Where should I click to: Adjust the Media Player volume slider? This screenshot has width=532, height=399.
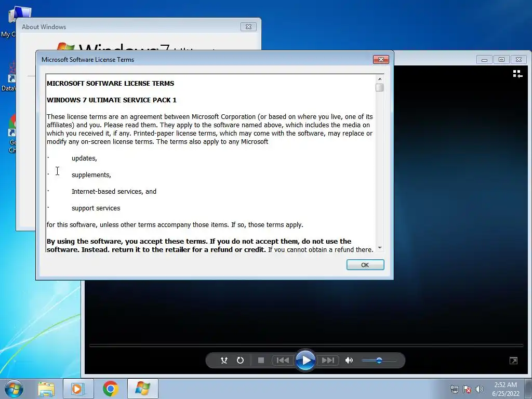[x=379, y=361]
